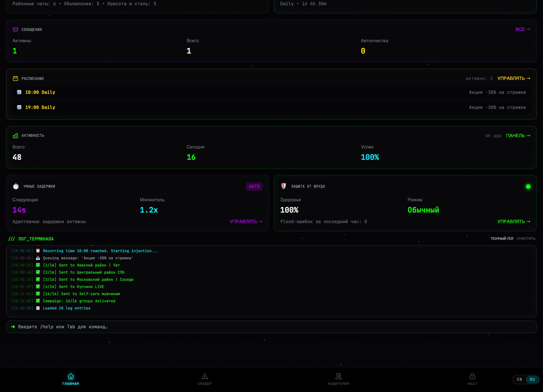Click ОЧИСТИТЬ to clear the terminal log

[526, 238]
